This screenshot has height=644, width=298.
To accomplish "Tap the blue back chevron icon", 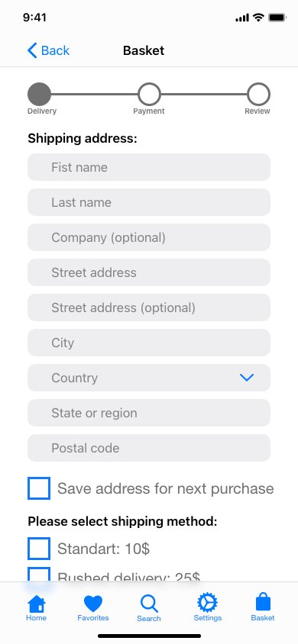I will click(32, 50).
